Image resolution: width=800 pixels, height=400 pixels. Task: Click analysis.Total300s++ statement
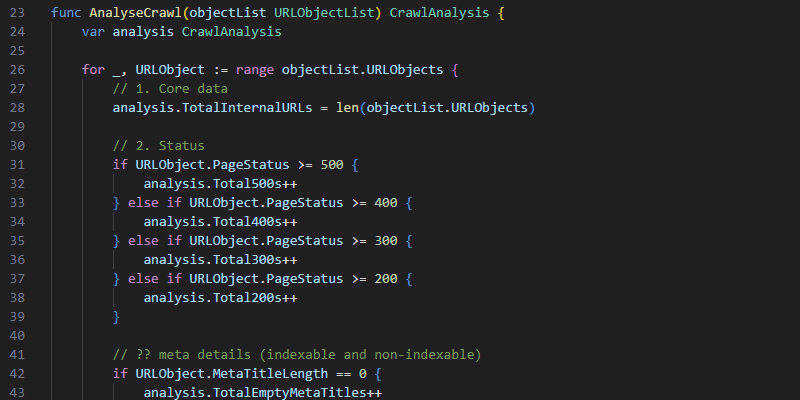coord(220,260)
